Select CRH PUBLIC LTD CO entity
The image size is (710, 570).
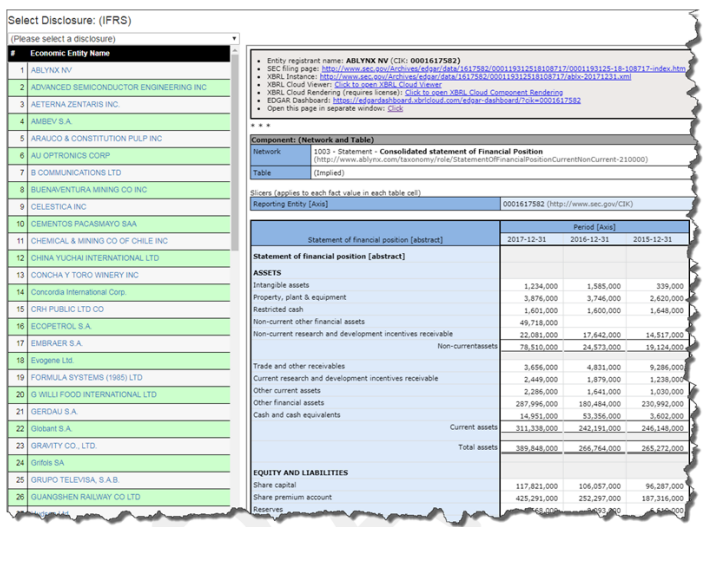point(67,309)
